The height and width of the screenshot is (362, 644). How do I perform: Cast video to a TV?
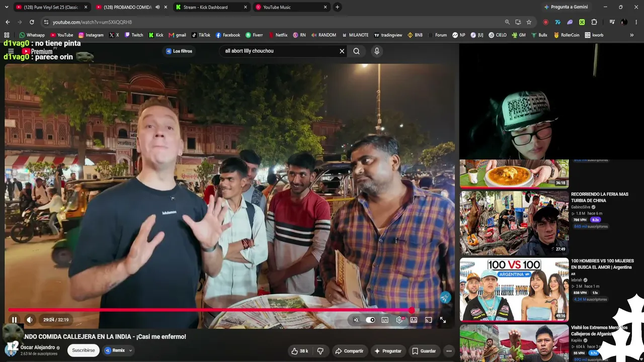(x=428, y=320)
